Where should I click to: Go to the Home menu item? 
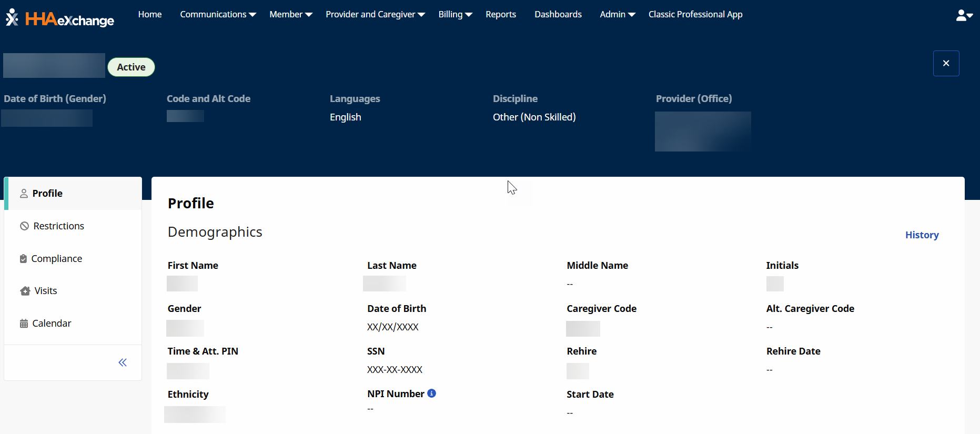click(x=150, y=15)
